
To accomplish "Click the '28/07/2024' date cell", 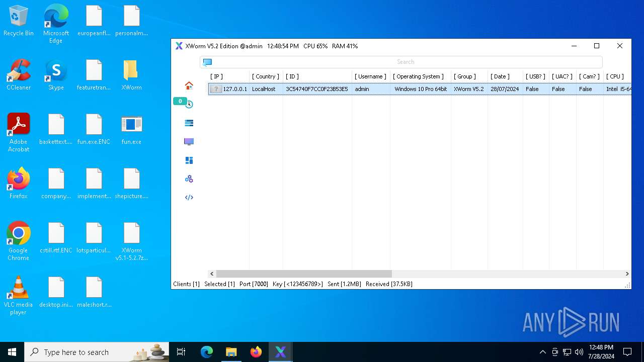I will click(x=505, y=89).
